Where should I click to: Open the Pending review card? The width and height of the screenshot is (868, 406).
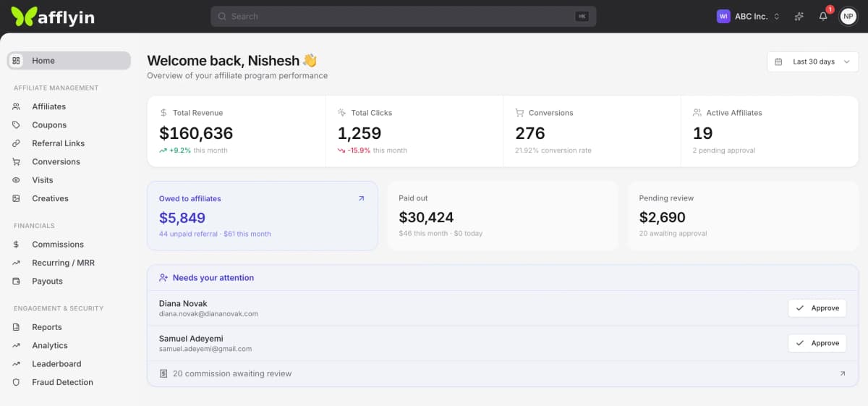point(743,216)
